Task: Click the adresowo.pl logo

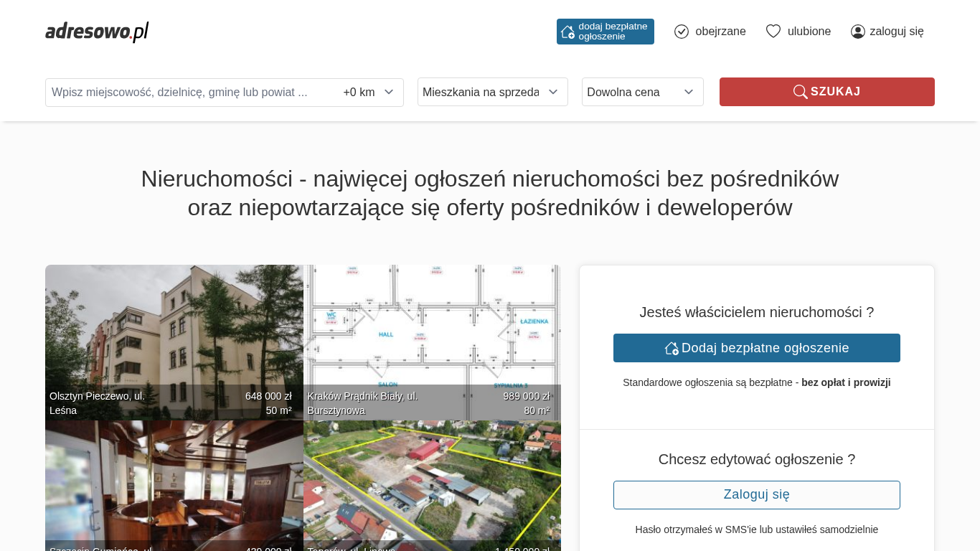Action: 97,32
